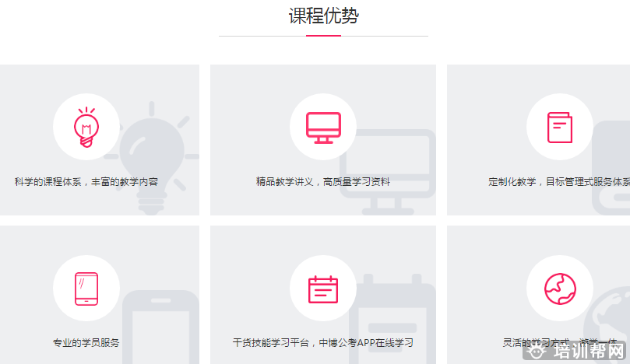Viewport: 630px width, 364px height.
Task: Click the 课程优势 section heading
Action: [323, 16]
